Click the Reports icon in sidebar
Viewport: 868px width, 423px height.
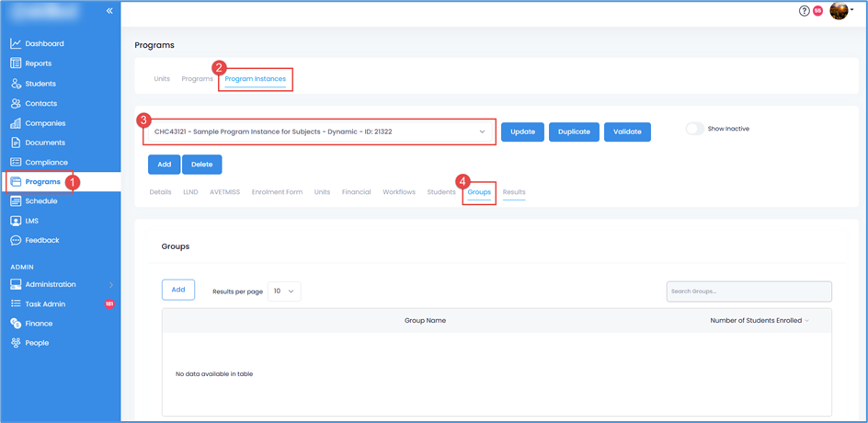16,63
